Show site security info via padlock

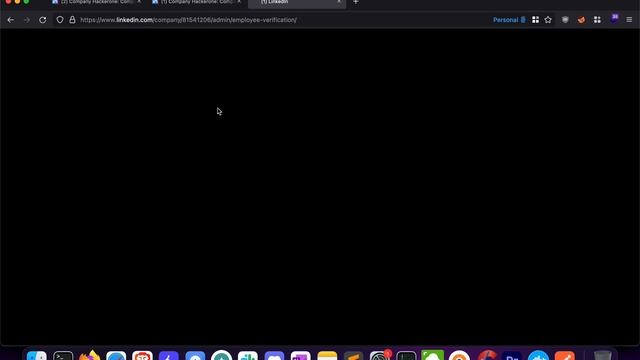click(72, 20)
